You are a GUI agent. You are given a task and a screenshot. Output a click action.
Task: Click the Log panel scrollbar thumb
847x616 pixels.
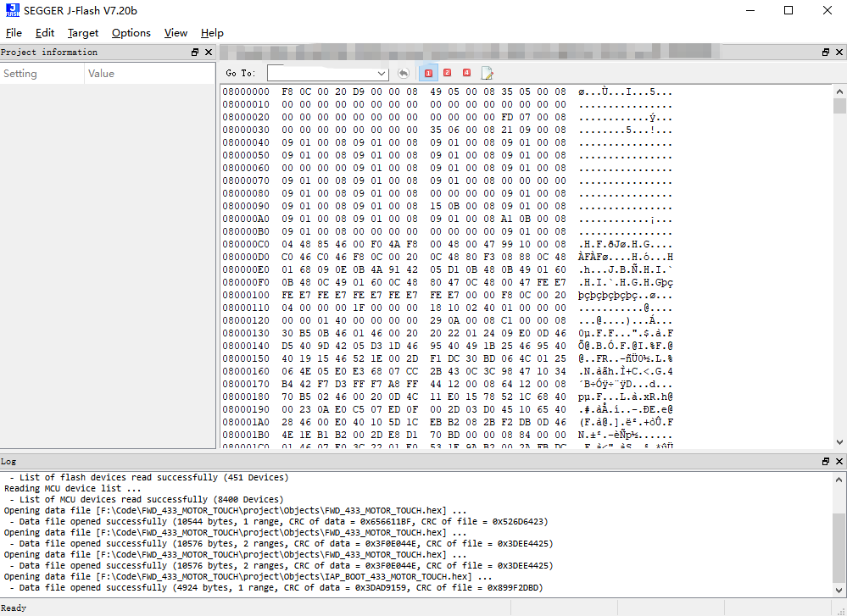pyautogui.click(x=839, y=548)
